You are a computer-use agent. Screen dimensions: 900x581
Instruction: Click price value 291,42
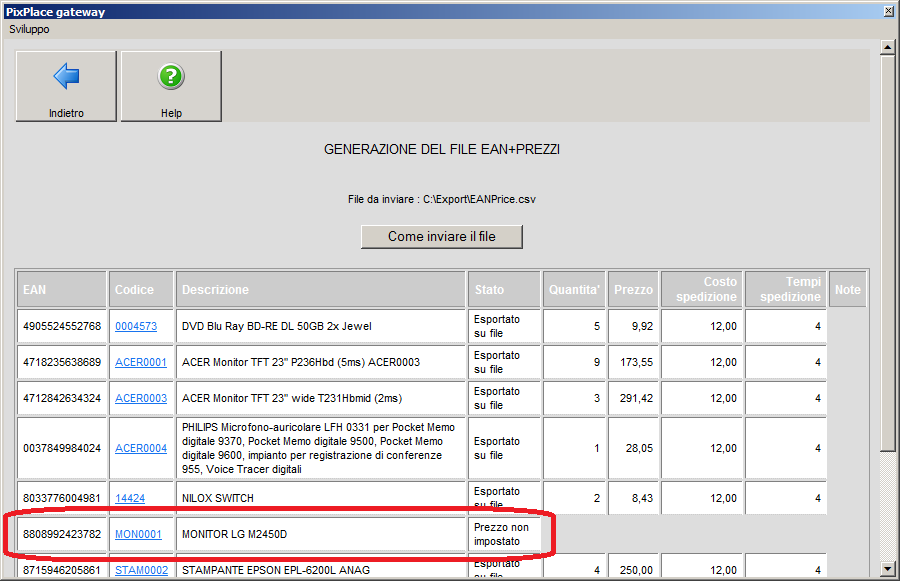(x=637, y=398)
